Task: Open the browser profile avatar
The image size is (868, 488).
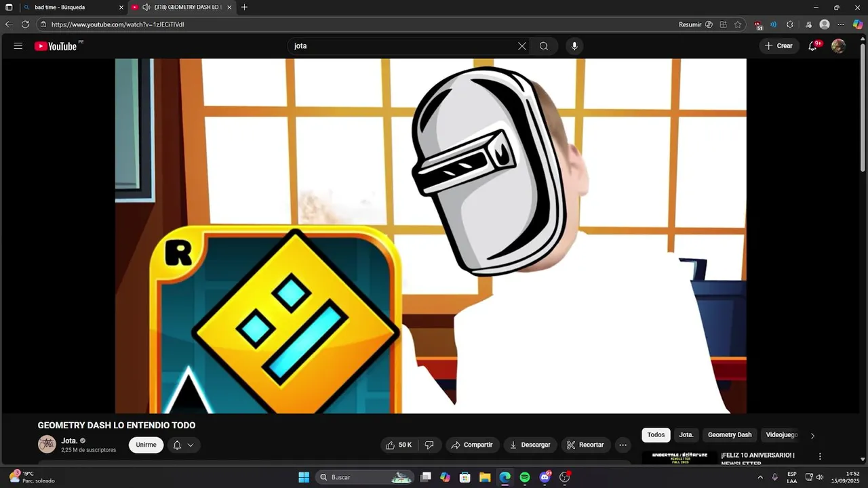Action: 825,24
